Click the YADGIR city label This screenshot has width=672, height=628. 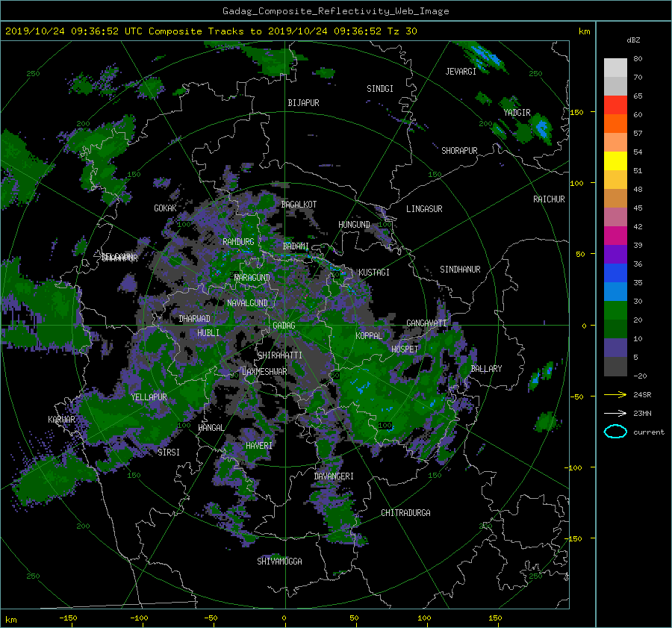click(x=517, y=113)
